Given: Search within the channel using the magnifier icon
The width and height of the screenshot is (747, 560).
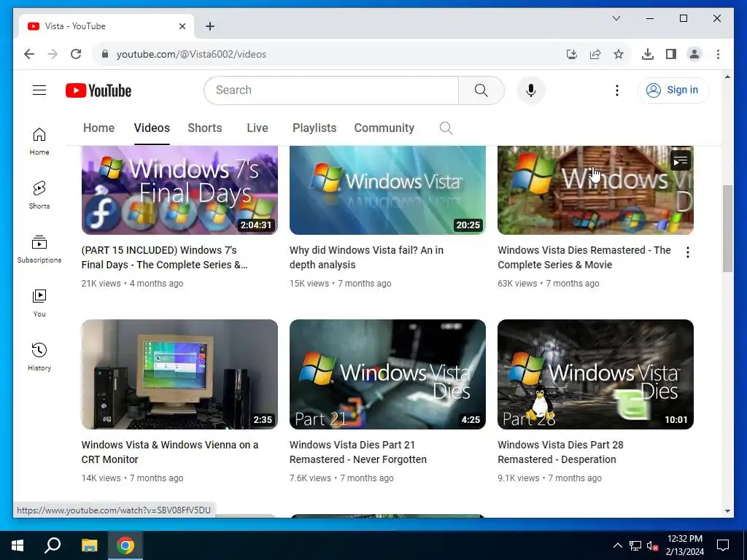Looking at the screenshot, I should 446,128.
